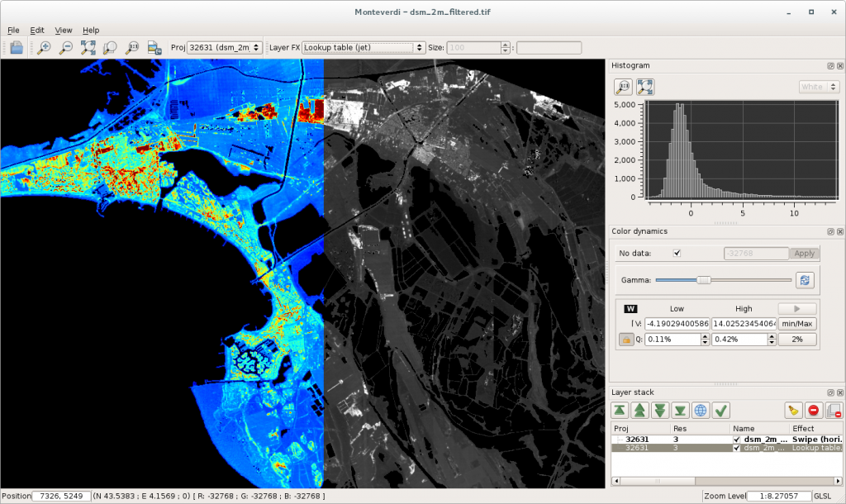Open the View menu
Viewport: 846px width, 504px height.
point(64,30)
